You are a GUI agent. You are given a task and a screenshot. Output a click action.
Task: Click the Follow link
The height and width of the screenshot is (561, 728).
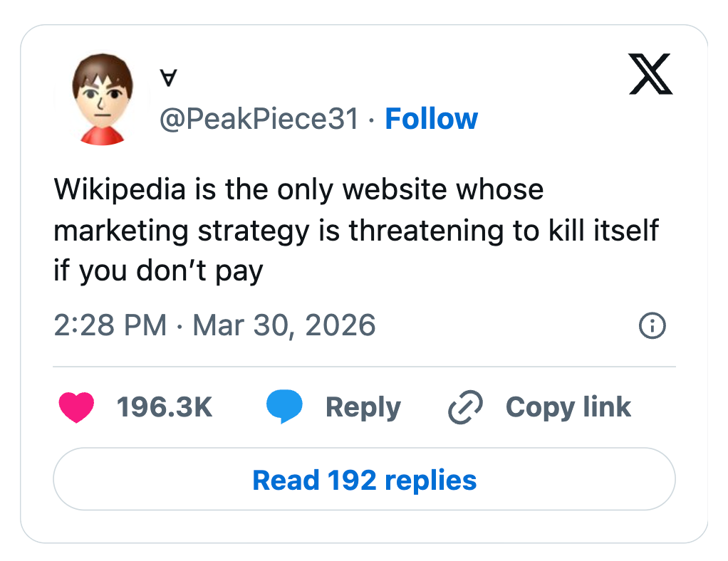[x=431, y=119]
